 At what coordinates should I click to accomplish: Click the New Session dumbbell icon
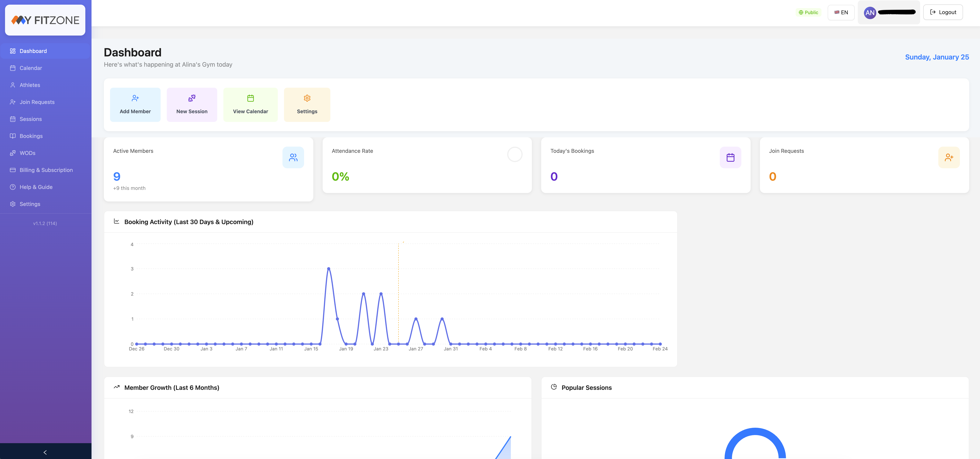(192, 98)
